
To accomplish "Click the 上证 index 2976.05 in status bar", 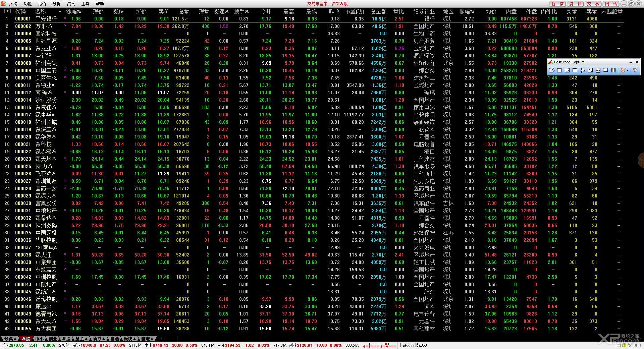I will coord(12,345).
